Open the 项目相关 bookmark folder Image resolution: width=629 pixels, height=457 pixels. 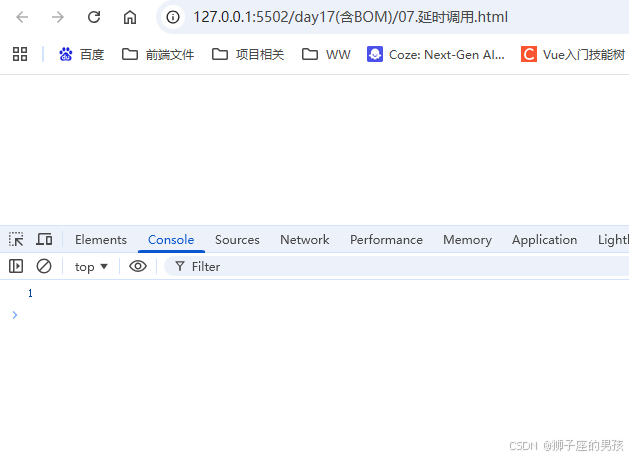coord(248,54)
